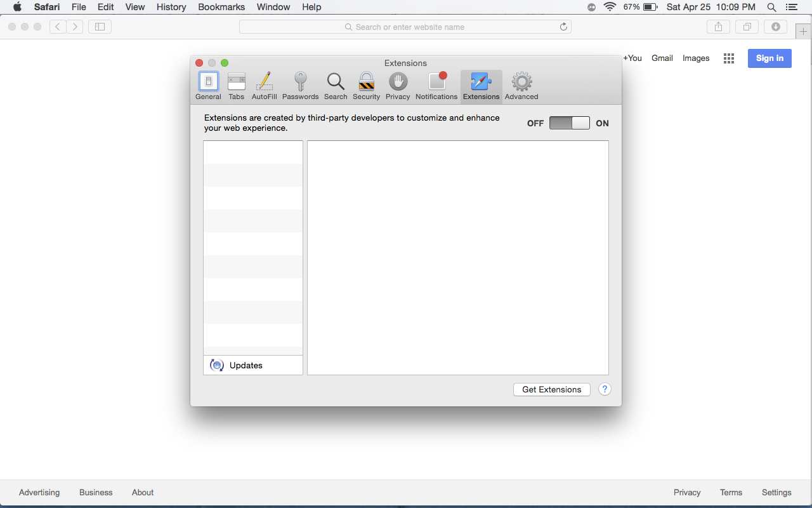Open the File menu
The image size is (812, 508).
click(79, 7)
